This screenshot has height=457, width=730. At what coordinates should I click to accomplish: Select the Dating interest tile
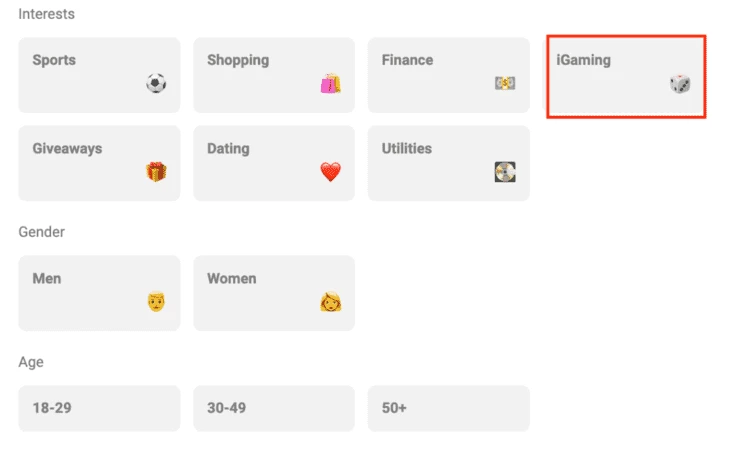tap(274, 163)
